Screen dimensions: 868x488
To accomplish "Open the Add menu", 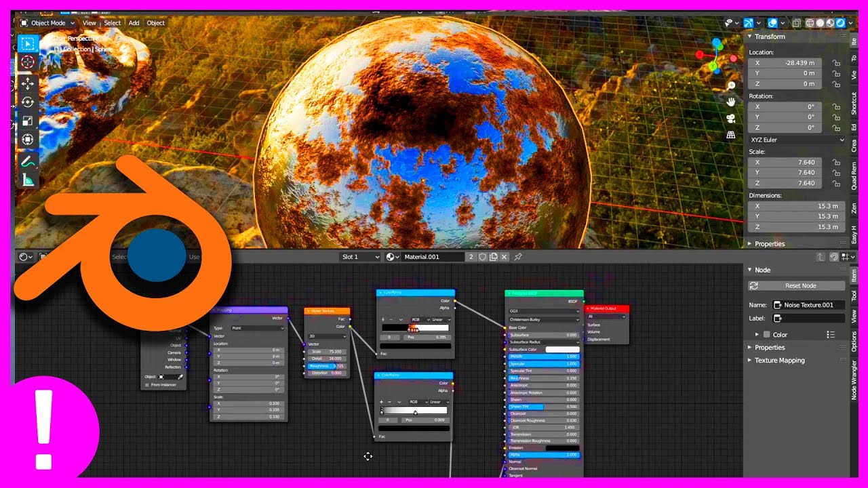I will 134,23.
